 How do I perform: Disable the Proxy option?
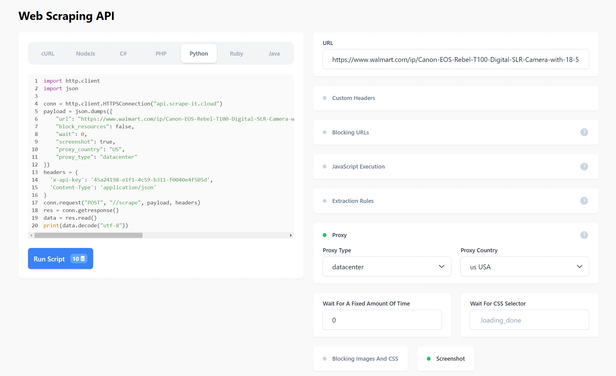point(324,235)
